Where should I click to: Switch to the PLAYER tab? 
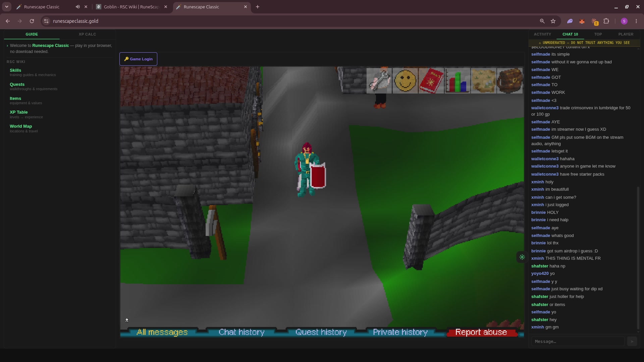coord(626,34)
